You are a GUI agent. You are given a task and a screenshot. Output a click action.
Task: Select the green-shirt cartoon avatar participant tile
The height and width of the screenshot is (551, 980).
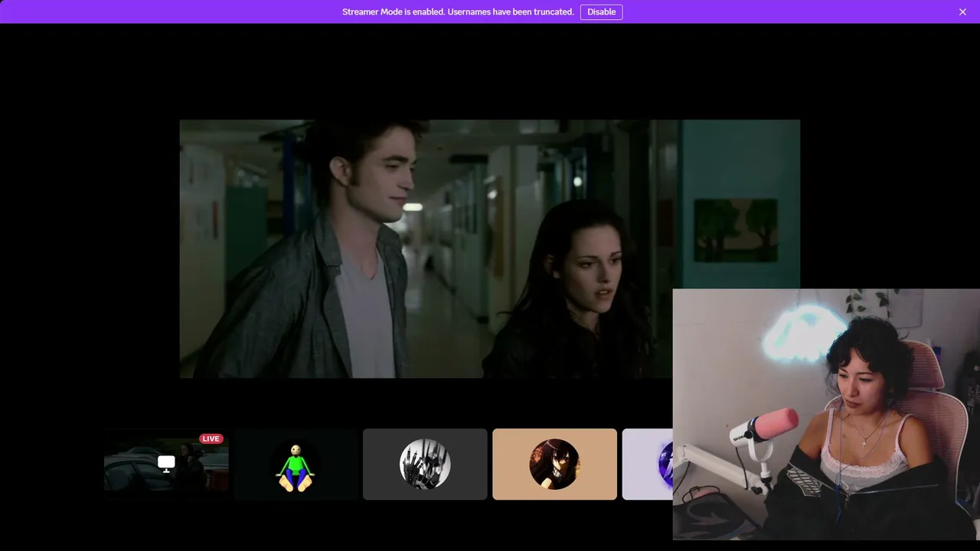click(x=296, y=464)
